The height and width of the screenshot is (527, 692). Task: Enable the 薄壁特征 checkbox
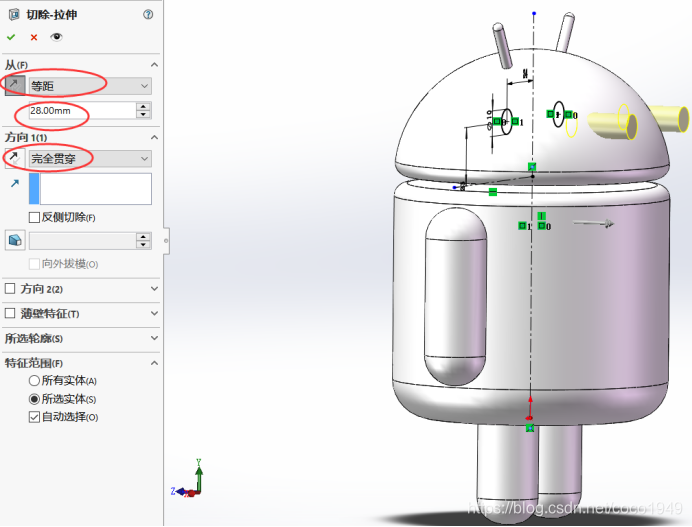click(10, 313)
